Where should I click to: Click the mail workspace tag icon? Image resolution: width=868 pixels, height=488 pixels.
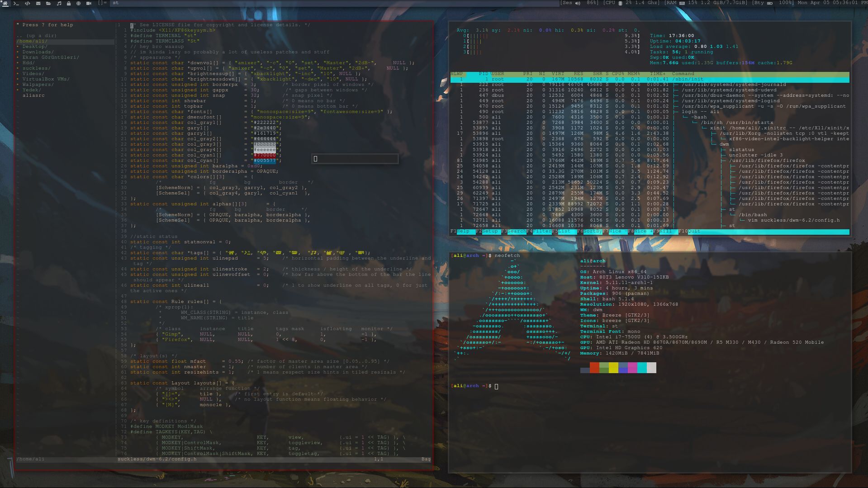pyautogui.click(x=38, y=3)
